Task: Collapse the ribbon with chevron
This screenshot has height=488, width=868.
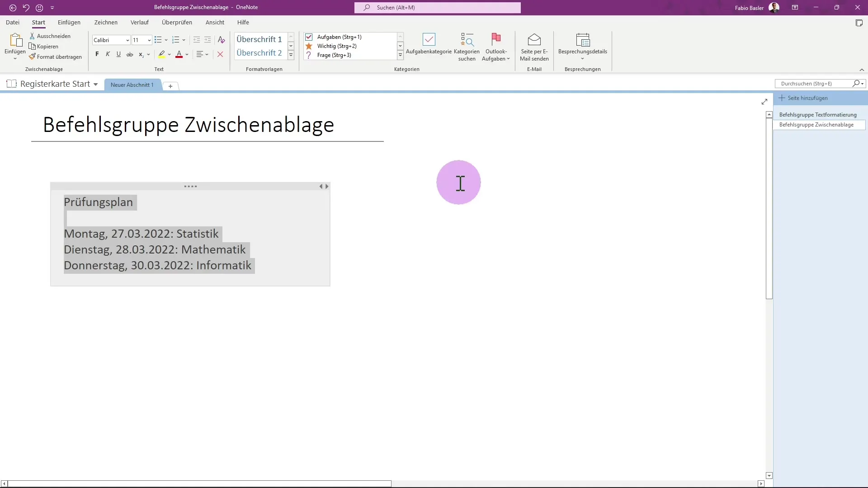Action: coord(862,70)
